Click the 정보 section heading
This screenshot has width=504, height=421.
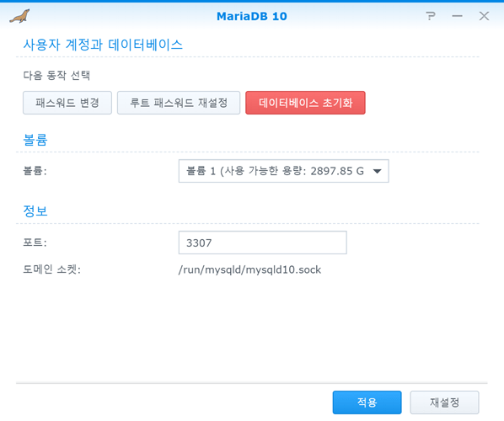(35, 211)
